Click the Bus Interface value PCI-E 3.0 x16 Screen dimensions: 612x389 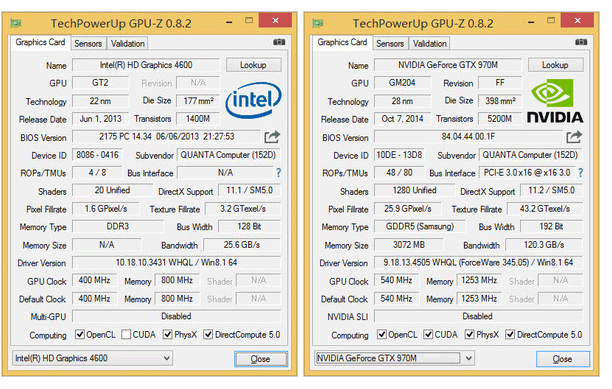pos(527,172)
